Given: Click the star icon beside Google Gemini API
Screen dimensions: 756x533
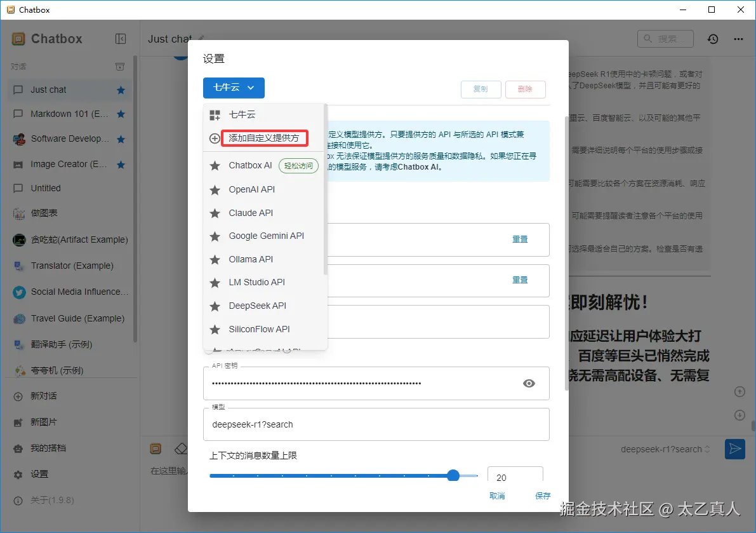Looking at the screenshot, I should click(215, 236).
